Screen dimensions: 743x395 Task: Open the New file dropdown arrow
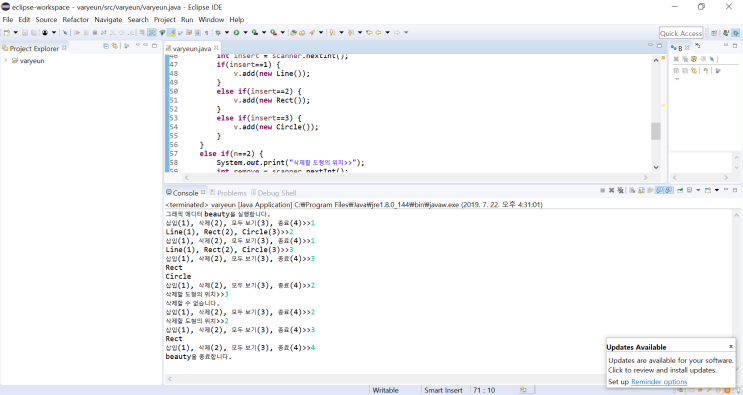(16, 33)
